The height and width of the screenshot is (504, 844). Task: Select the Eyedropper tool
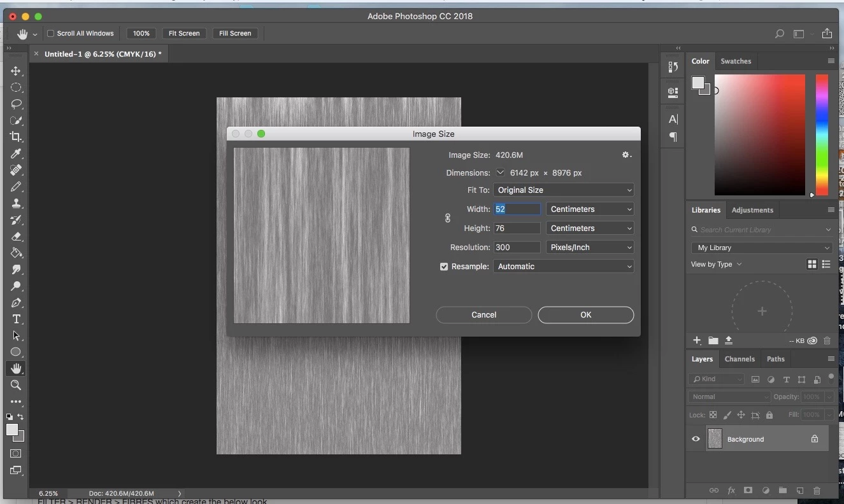[16, 154]
